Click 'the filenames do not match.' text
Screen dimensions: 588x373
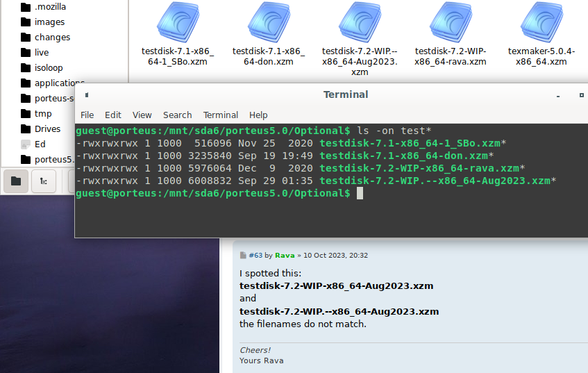[x=303, y=324]
